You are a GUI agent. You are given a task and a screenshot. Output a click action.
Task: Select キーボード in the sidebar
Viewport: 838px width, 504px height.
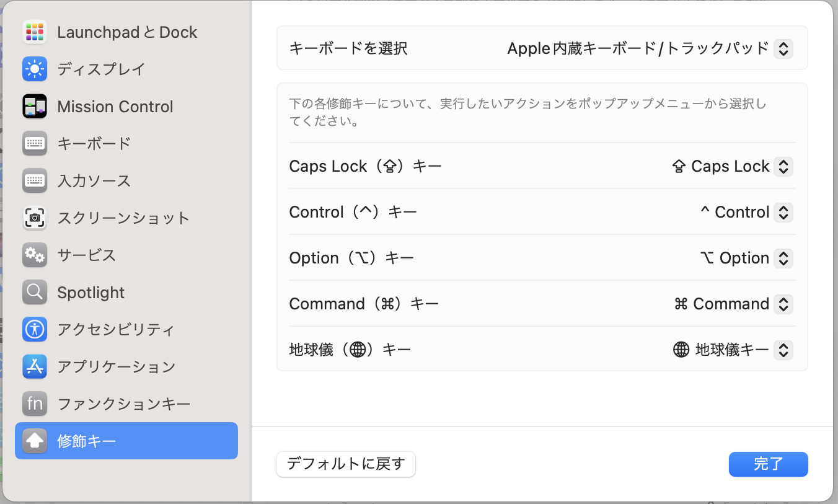pos(94,143)
